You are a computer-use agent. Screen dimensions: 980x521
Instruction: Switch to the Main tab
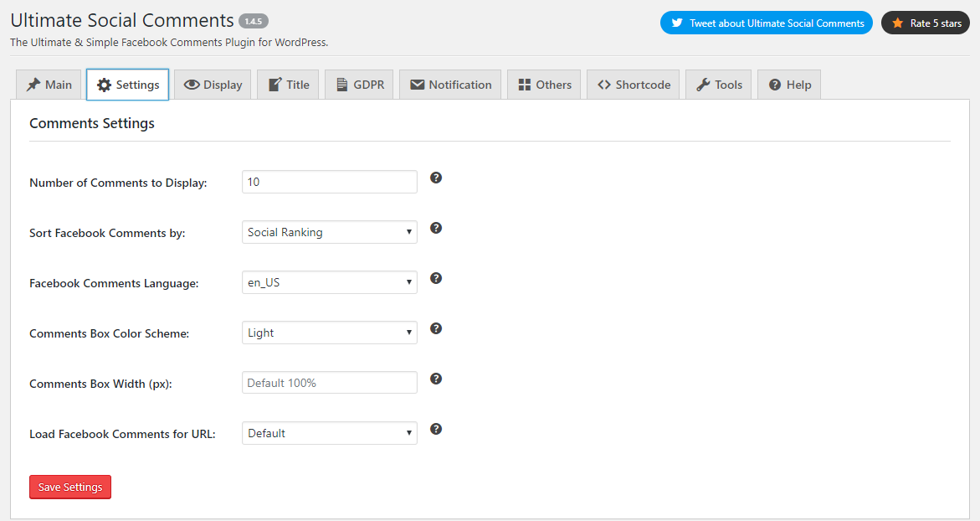tap(49, 85)
